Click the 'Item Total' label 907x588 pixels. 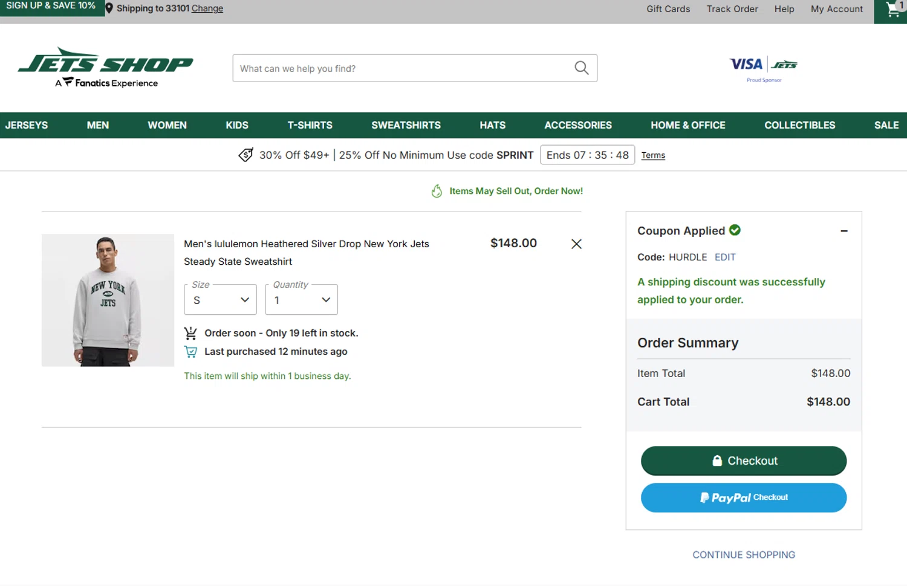point(661,373)
